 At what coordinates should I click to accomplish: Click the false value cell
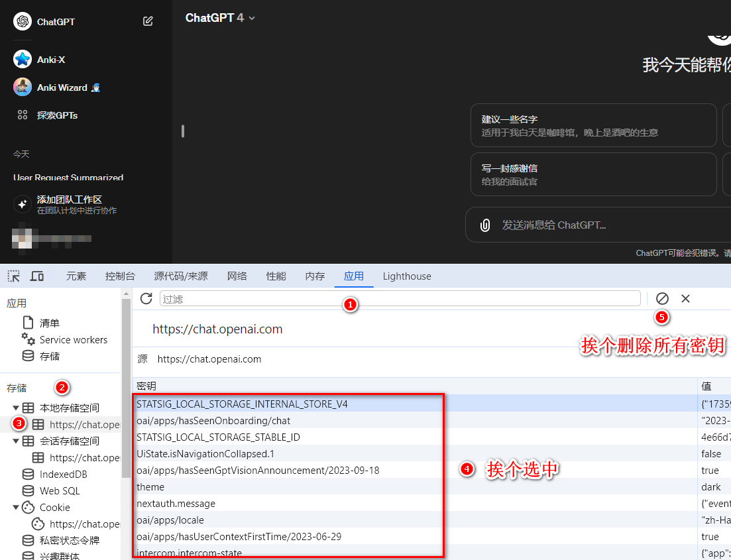(714, 454)
